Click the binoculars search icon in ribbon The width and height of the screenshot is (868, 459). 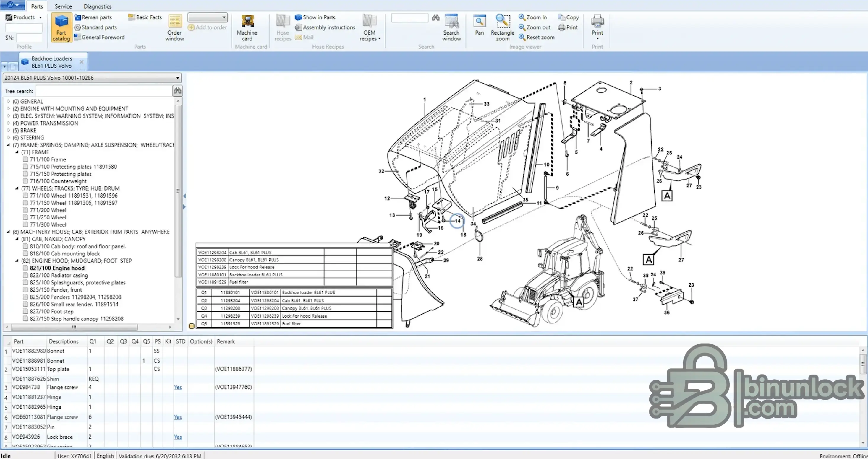pos(436,17)
